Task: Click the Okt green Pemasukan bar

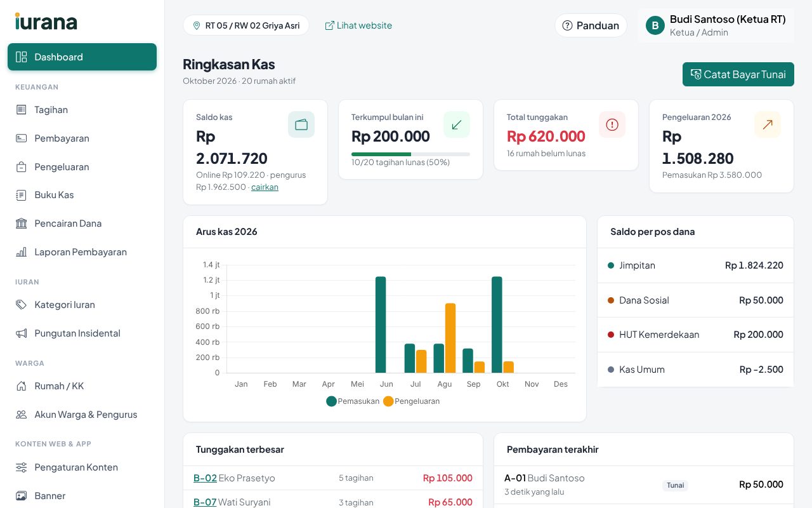Action: 497,324
